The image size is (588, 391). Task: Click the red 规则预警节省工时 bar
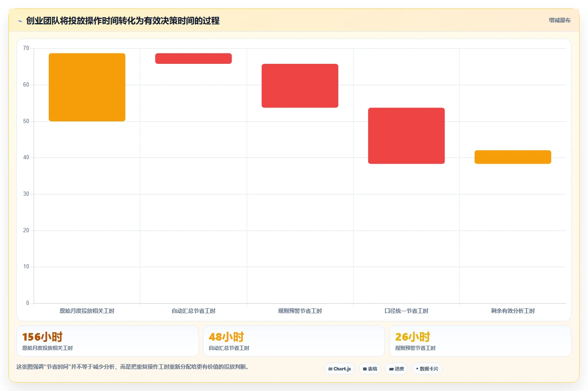[300, 86]
